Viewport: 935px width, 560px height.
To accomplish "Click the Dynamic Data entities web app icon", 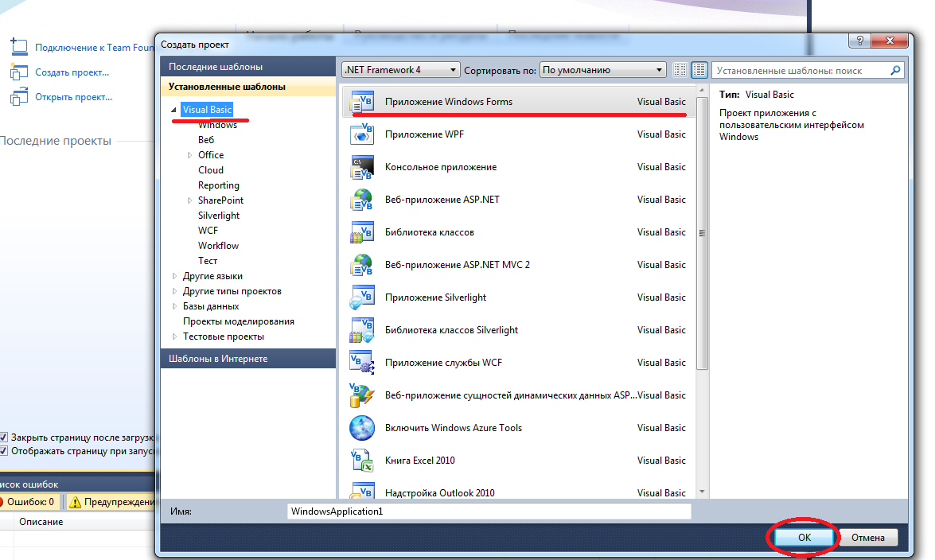I will click(x=362, y=395).
